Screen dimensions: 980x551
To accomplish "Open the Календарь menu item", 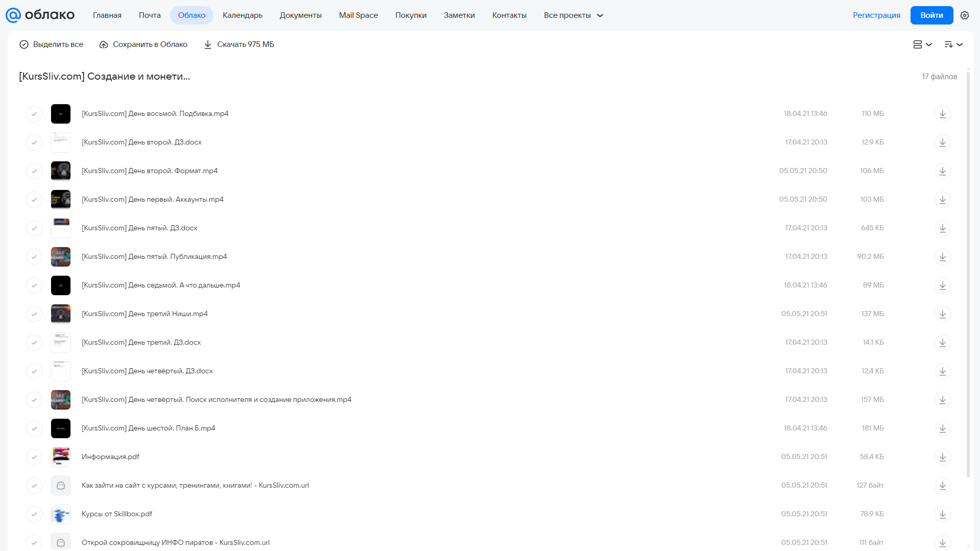I will click(x=243, y=15).
